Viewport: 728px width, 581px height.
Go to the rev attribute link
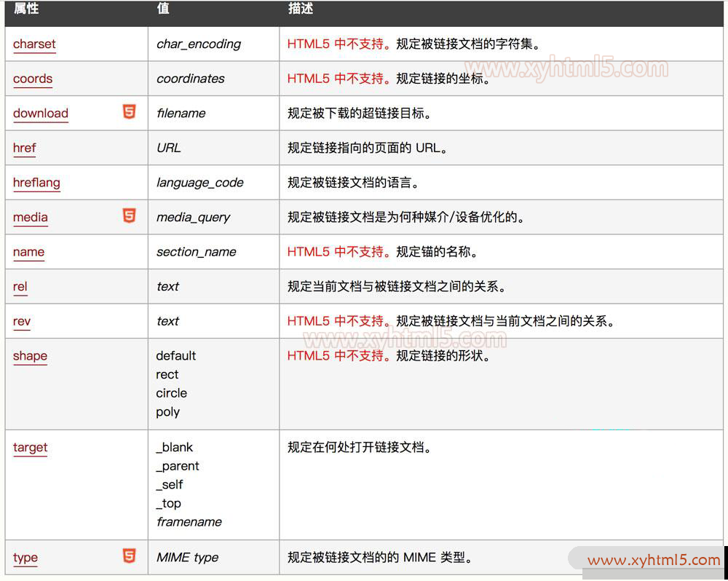click(22, 322)
